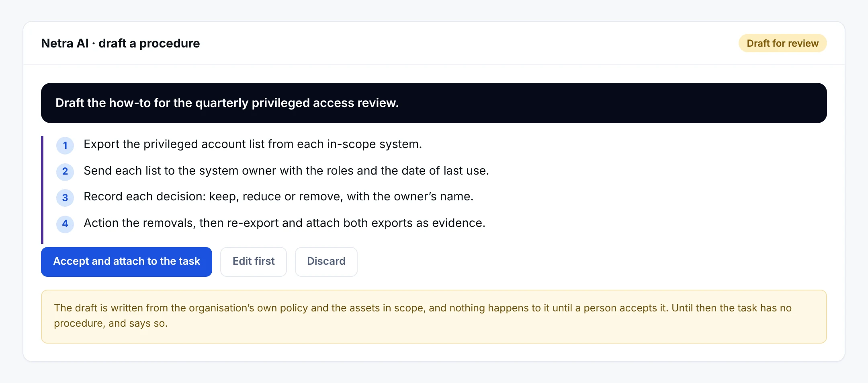Screen dimensions: 868x383
Task: Select 'Action the removals' step text
Action: coord(285,223)
